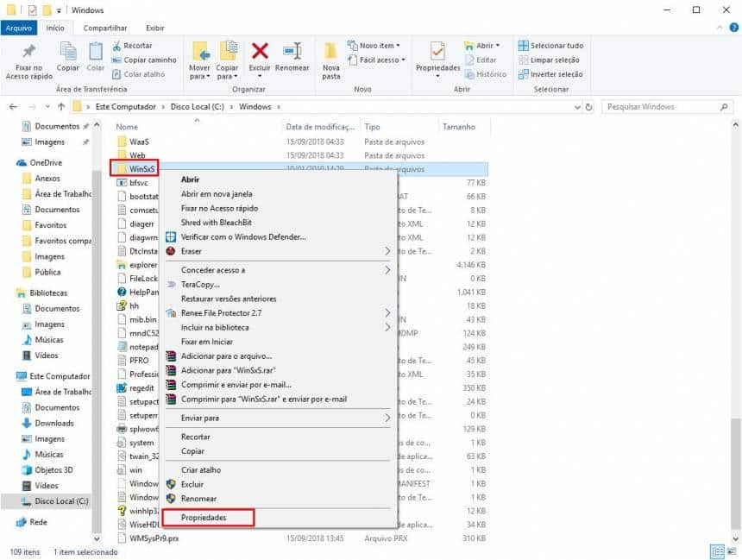Click Este Computador breadcrumb

[x=125, y=107]
